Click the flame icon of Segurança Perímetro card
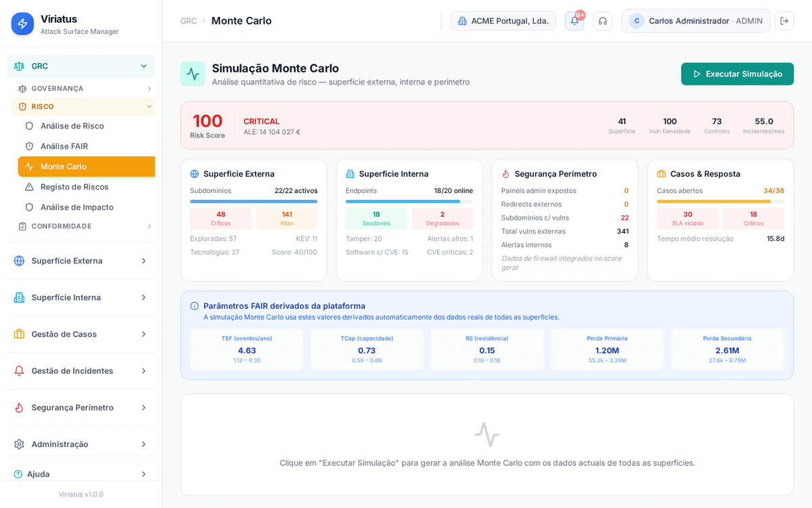 coord(506,174)
